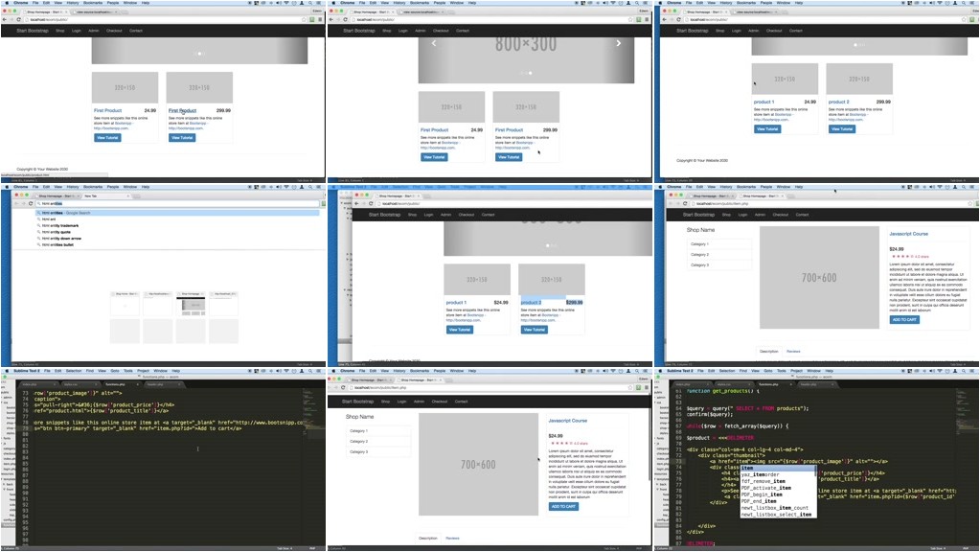Screen dimensions: 980x552
Task: Open Notification Center icon in top-left frame
Action: pos(319,3)
